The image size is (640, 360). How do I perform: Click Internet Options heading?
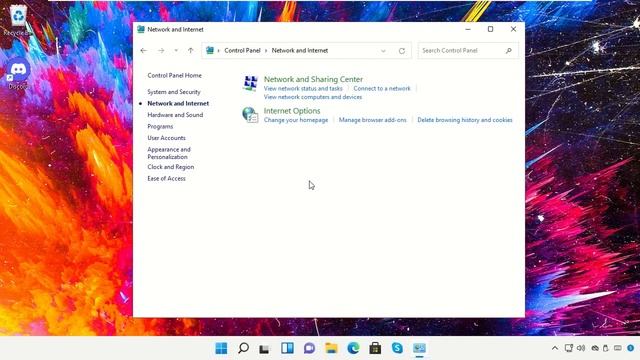(x=292, y=111)
